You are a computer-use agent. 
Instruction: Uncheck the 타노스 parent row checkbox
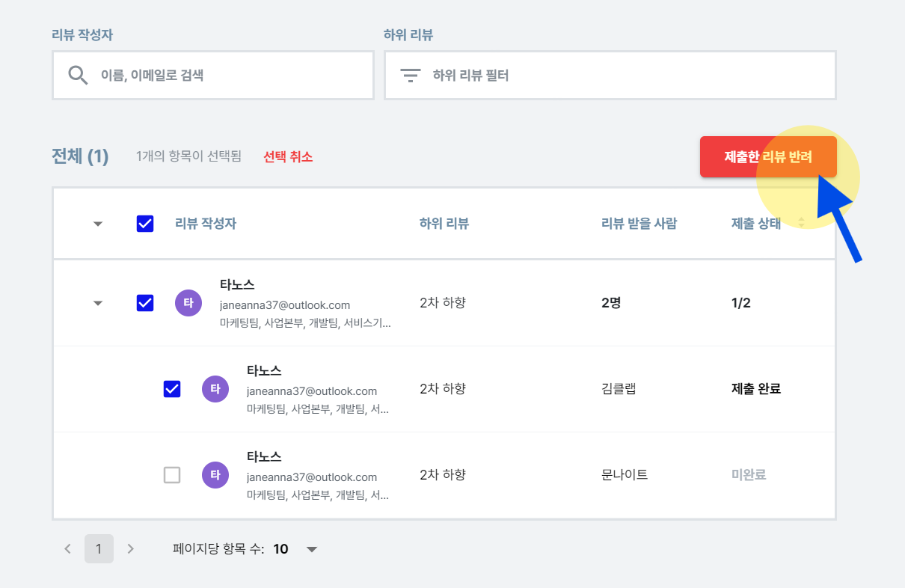(145, 303)
